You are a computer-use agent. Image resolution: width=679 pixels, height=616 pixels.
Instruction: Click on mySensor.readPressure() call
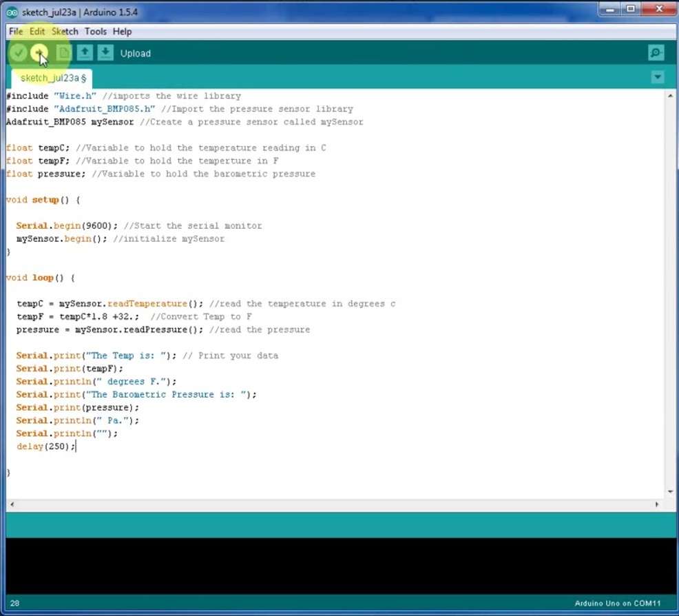139,329
